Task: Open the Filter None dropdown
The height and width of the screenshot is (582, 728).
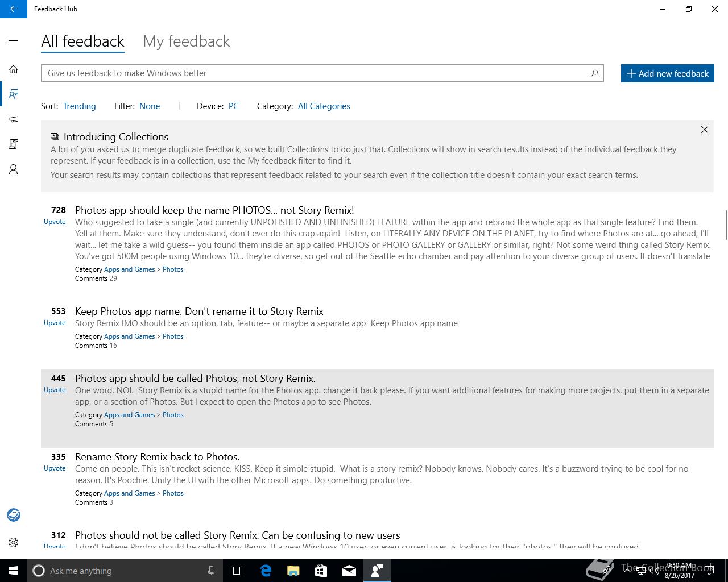Action: click(150, 106)
